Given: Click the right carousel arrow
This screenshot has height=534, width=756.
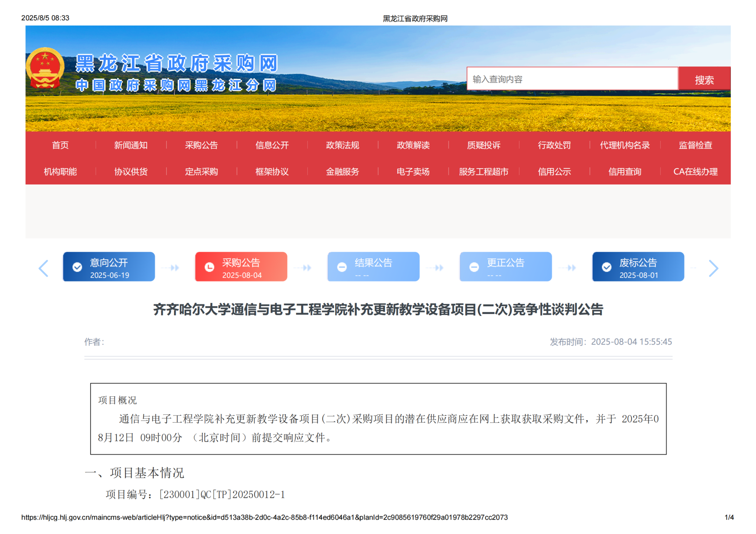Looking at the screenshot, I should point(713,268).
